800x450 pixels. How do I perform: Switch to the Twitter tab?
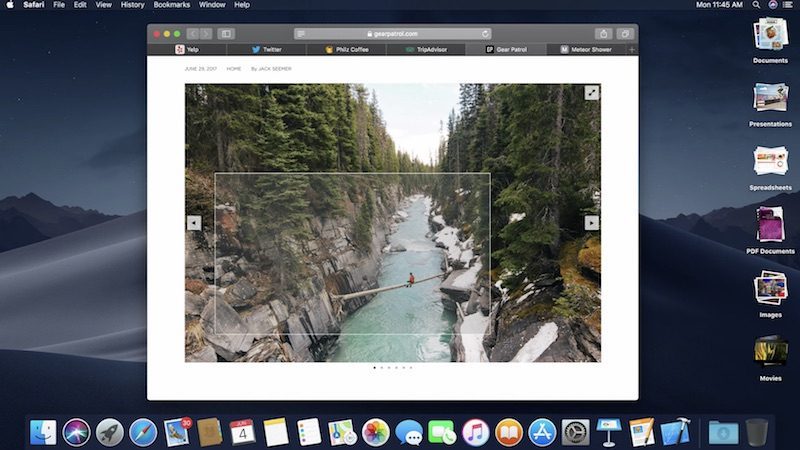270,49
